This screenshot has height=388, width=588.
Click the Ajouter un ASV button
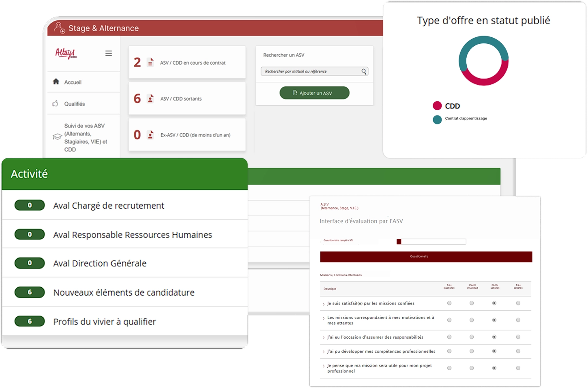[x=314, y=93]
